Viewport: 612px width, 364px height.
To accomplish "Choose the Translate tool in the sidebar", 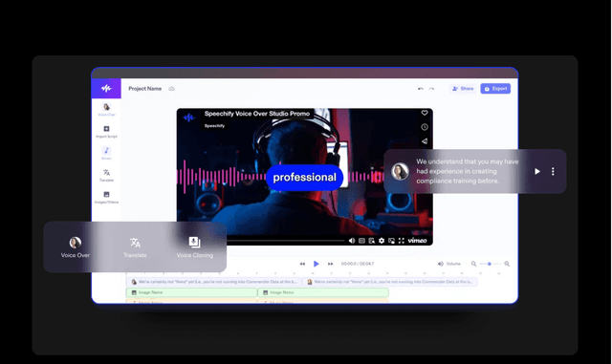I will tap(106, 175).
